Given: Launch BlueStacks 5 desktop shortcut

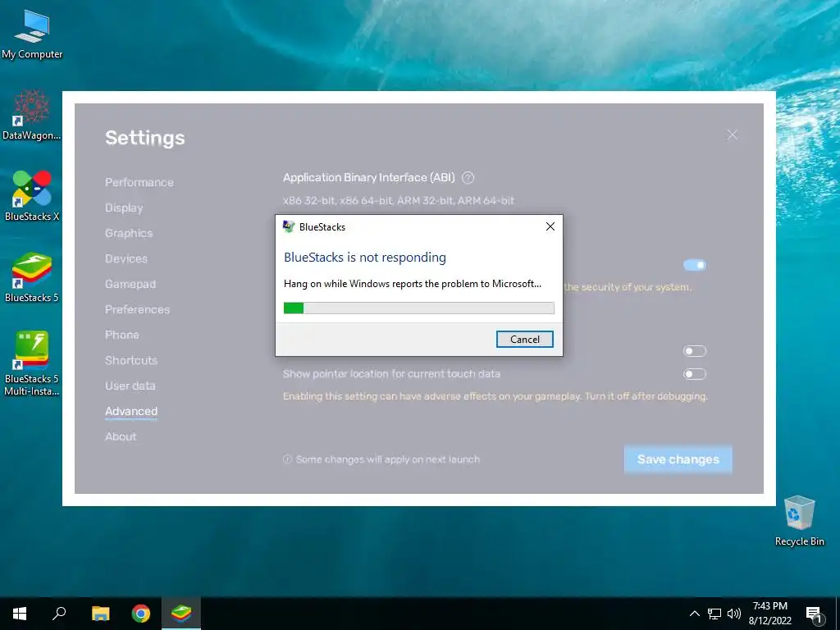Looking at the screenshot, I should click(32, 277).
